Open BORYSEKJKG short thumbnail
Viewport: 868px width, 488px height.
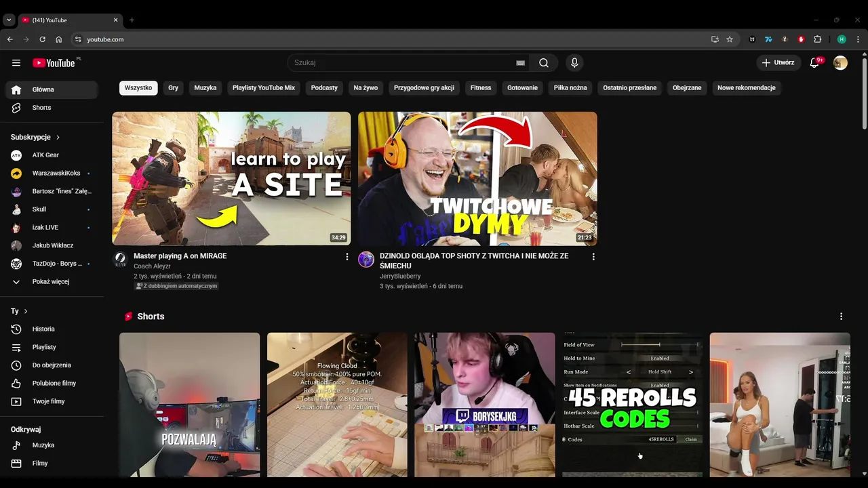coord(485,405)
